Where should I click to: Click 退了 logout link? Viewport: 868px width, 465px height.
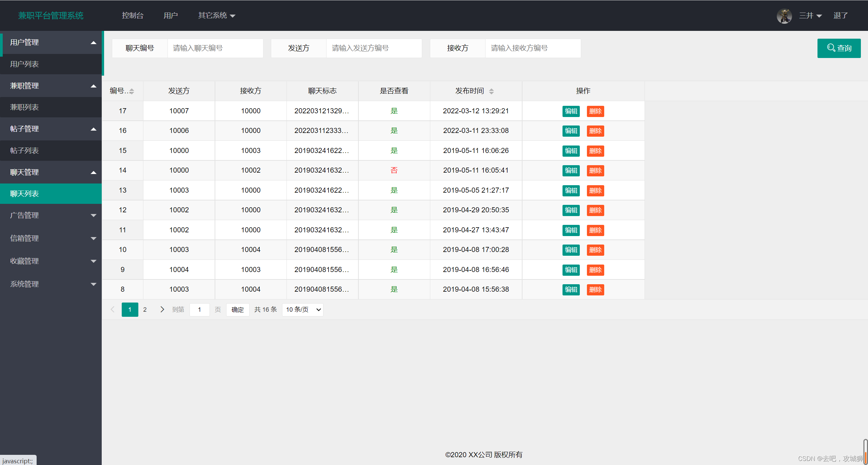pos(841,16)
